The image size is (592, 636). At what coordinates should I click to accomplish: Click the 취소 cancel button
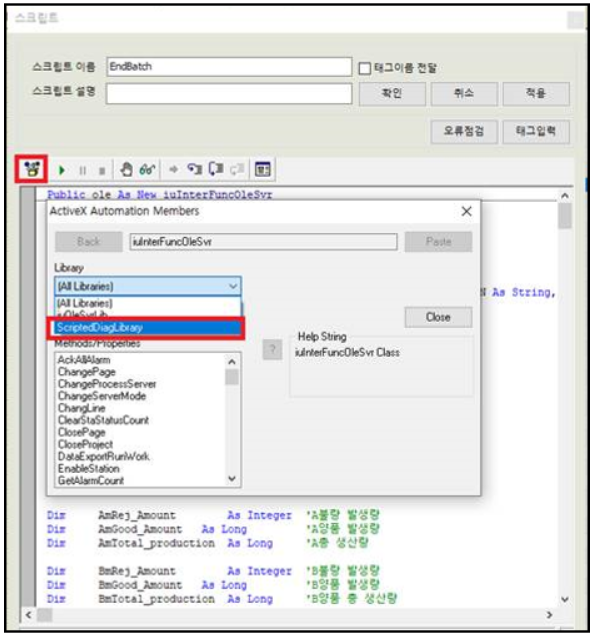click(x=464, y=94)
